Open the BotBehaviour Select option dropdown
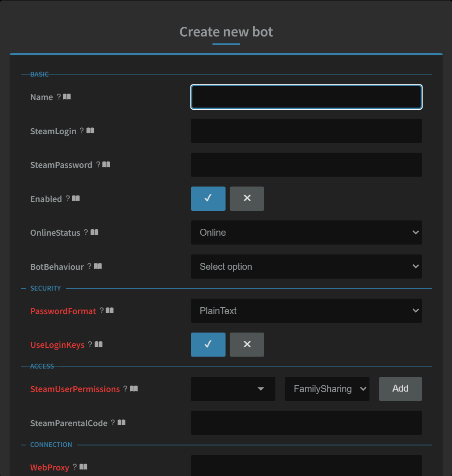 click(x=306, y=267)
